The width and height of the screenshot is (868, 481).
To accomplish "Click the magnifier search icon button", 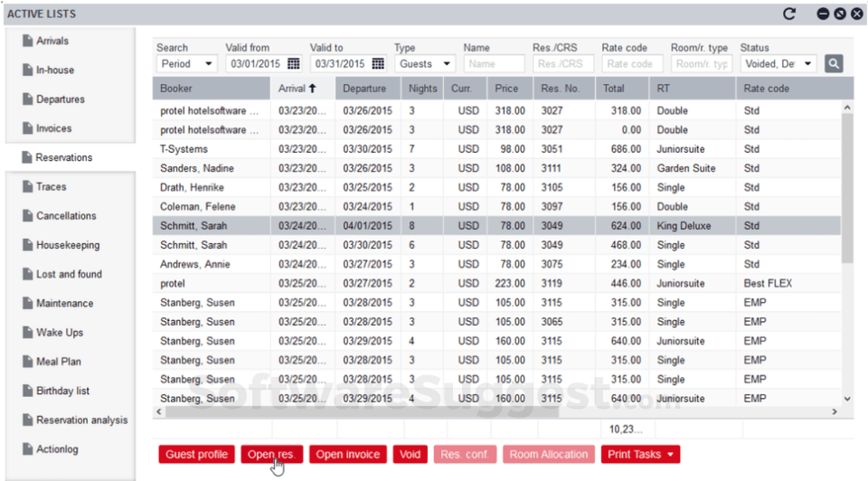I will [834, 63].
